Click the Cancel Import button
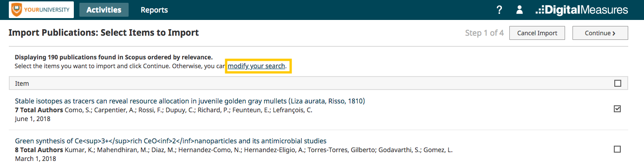This screenshot has height=167, width=644. pyautogui.click(x=537, y=33)
